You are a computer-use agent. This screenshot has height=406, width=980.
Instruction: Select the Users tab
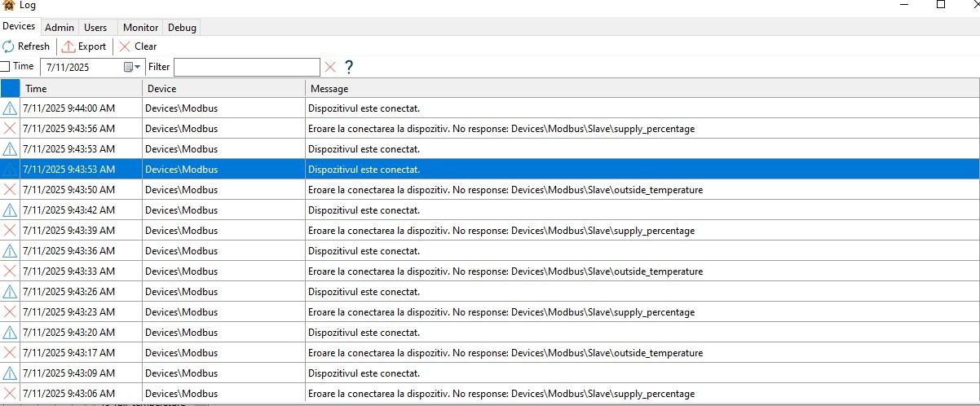click(95, 28)
